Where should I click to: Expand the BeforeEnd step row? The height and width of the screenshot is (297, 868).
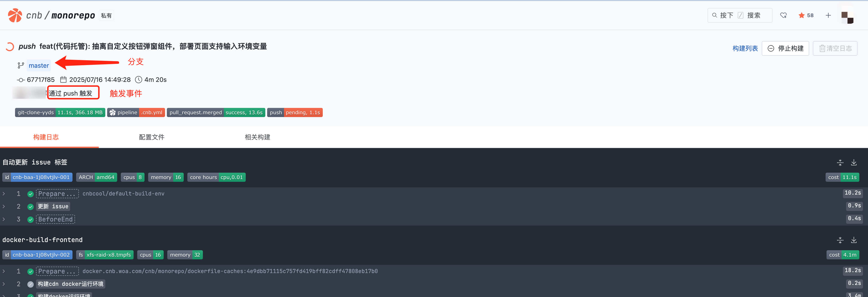pos(4,219)
